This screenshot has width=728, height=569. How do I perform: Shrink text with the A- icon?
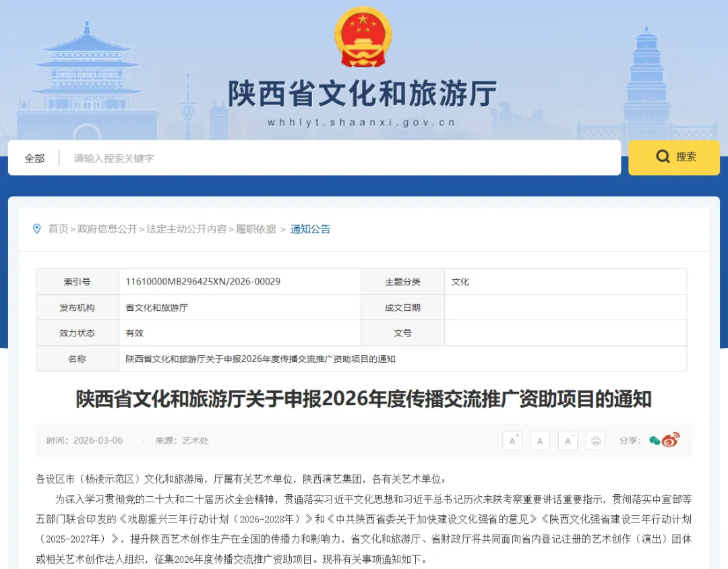(568, 440)
